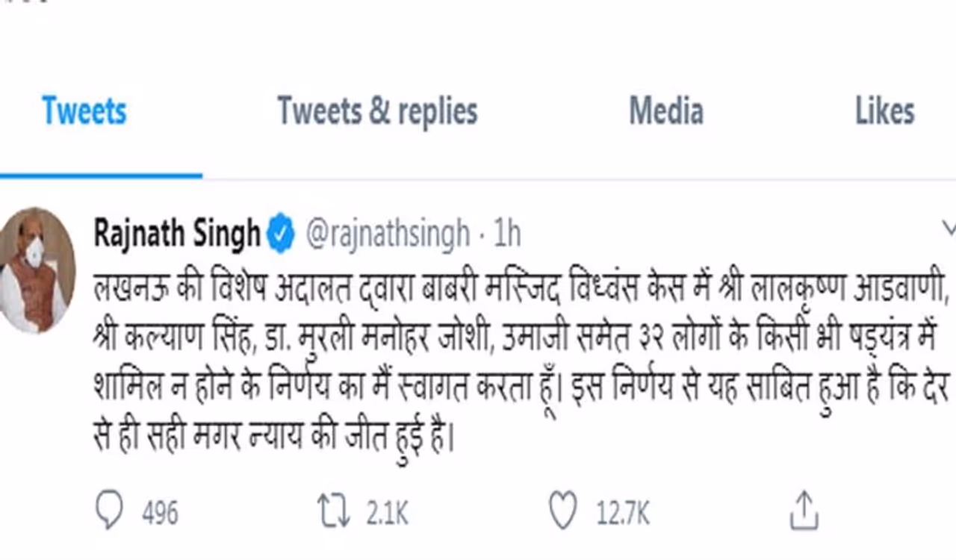
Task: Select the Media tab
Action: tap(666, 112)
